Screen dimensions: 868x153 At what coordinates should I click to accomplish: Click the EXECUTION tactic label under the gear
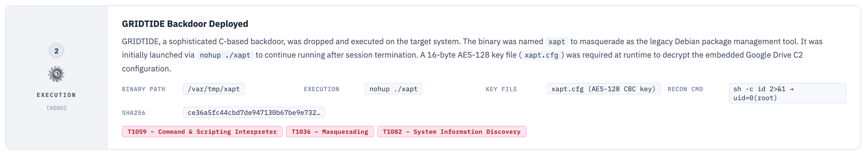56,95
